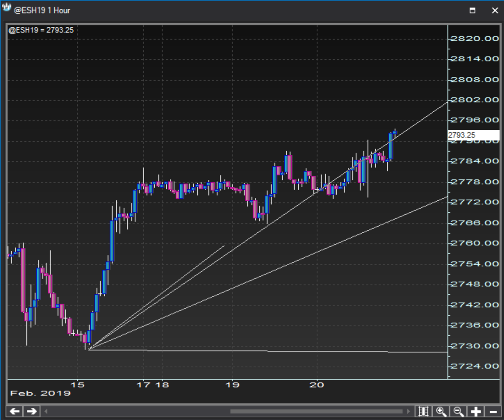Click the scrollbar left arrow
The height and width of the screenshot is (420, 504).
[x=46, y=411]
